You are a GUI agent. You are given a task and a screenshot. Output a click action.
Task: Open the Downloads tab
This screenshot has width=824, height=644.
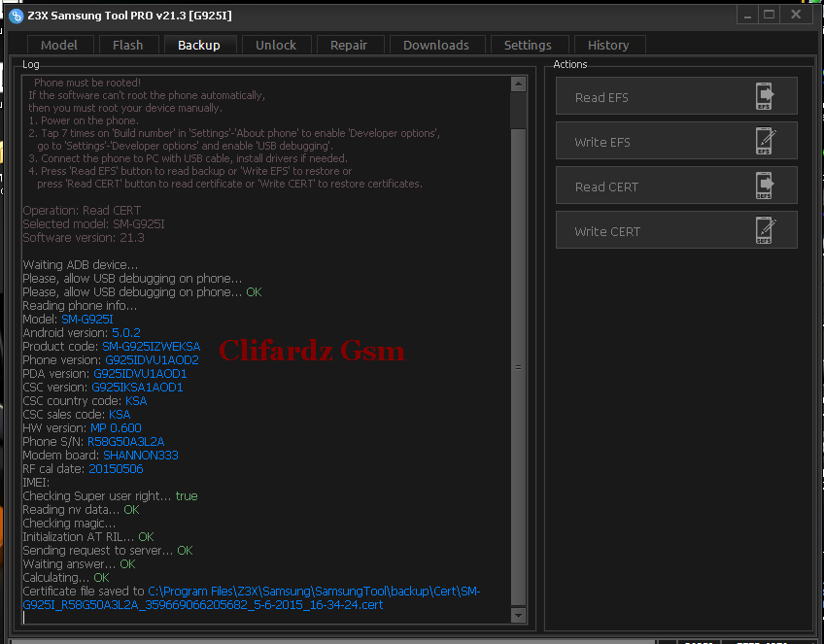pyautogui.click(x=436, y=45)
